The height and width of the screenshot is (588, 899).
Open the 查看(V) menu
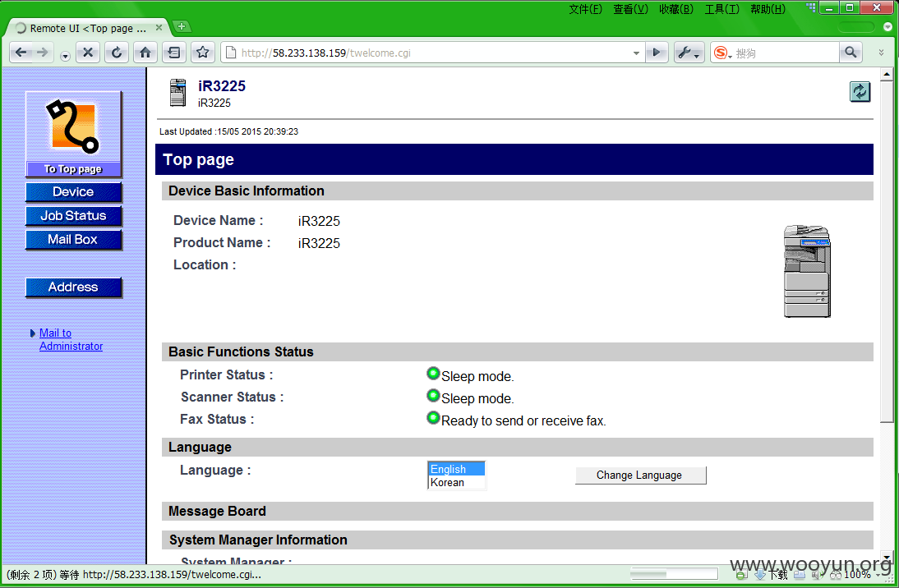pyautogui.click(x=630, y=8)
